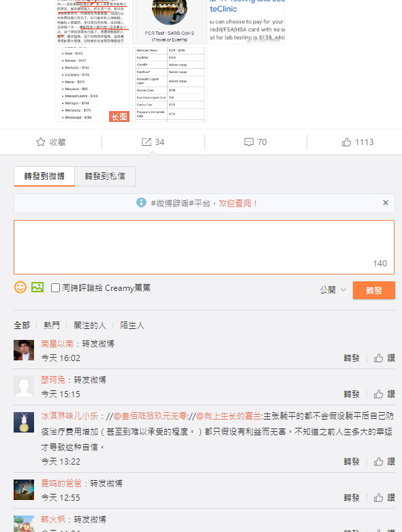Open the emoji smiley picker
The image size is (402, 532).
tap(20, 287)
